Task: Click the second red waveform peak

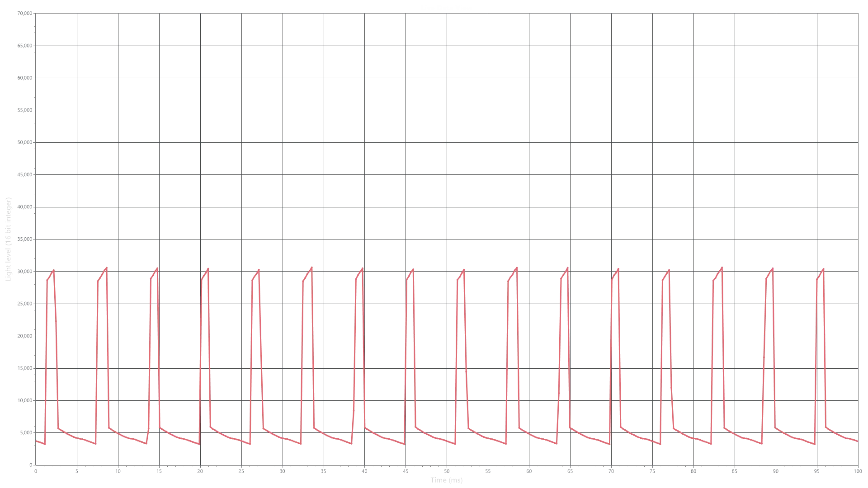Action: coord(107,266)
